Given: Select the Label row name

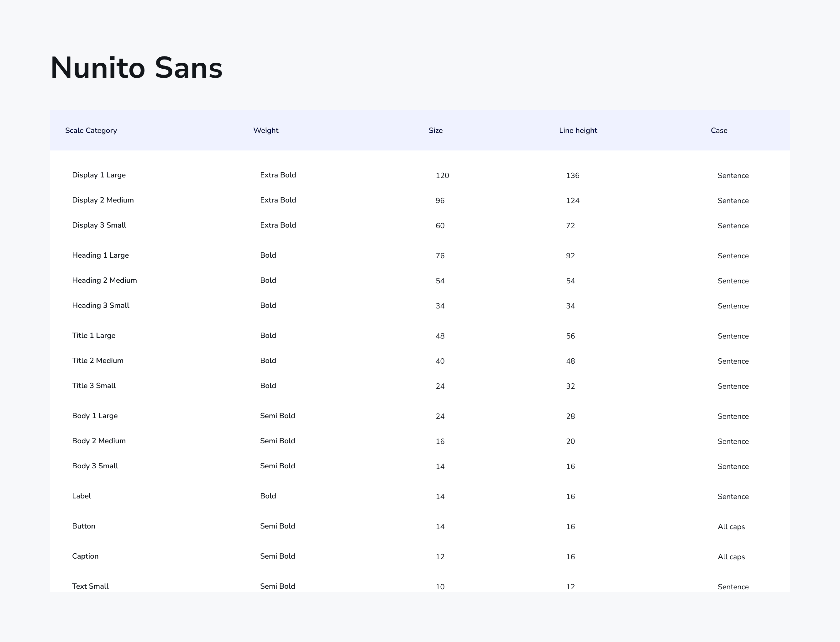Looking at the screenshot, I should (x=81, y=496).
